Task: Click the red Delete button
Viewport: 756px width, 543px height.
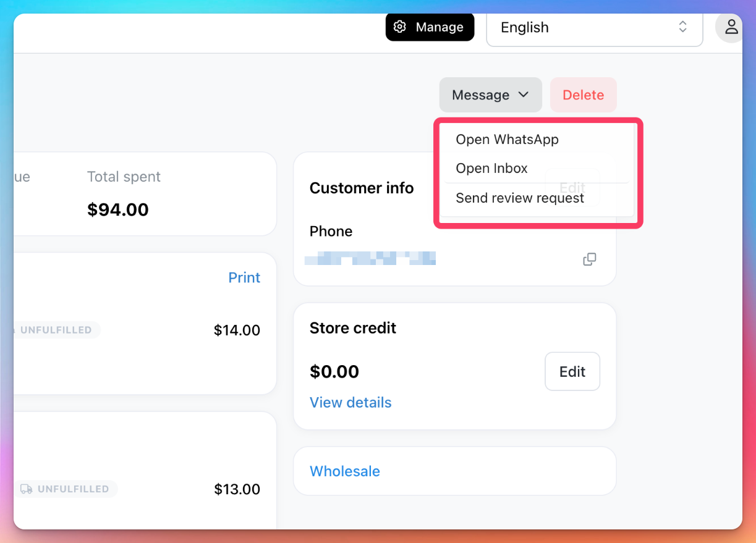Action: (583, 95)
